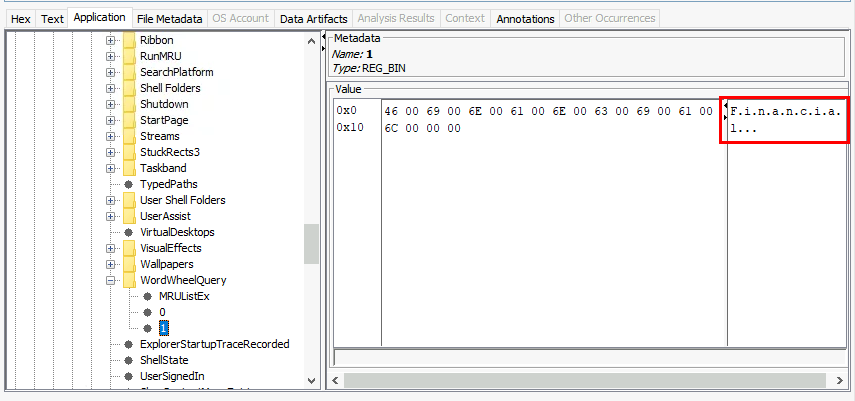The height and width of the screenshot is (401, 855).
Task: Select the ShellState value
Action: click(164, 360)
